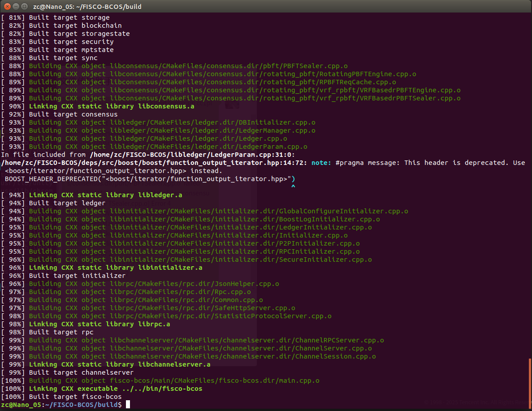Click the initializer.dir/Initializer.cpp.o build line
Image resolution: width=532 pixels, height=411 pixels.
click(x=174, y=236)
